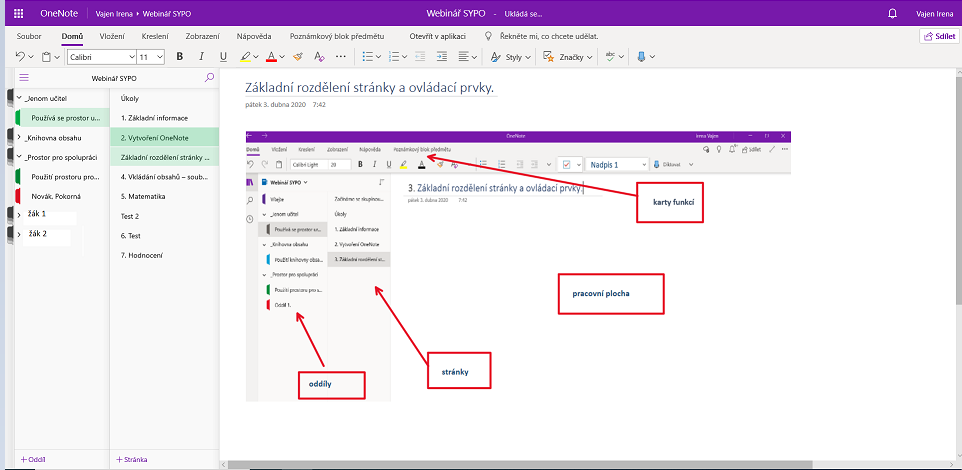962x470 pixels.
Task: Apply the yellow highlight color
Action: (x=245, y=56)
